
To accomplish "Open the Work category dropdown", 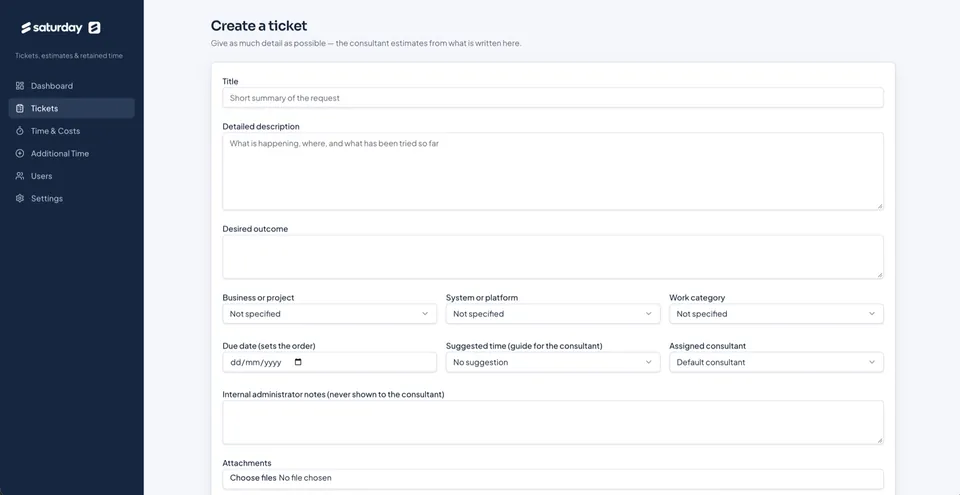I will pos(776,314).
